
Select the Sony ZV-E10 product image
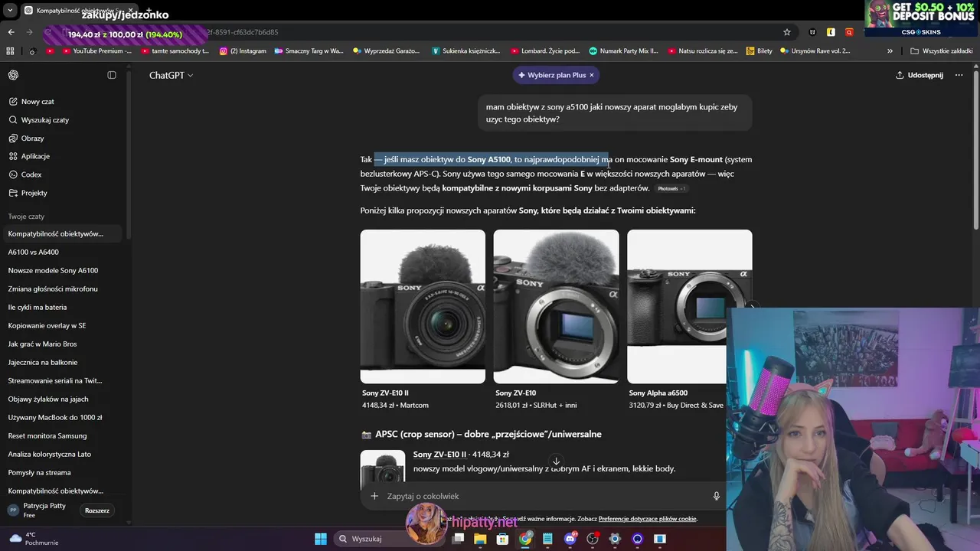[556, 306]
